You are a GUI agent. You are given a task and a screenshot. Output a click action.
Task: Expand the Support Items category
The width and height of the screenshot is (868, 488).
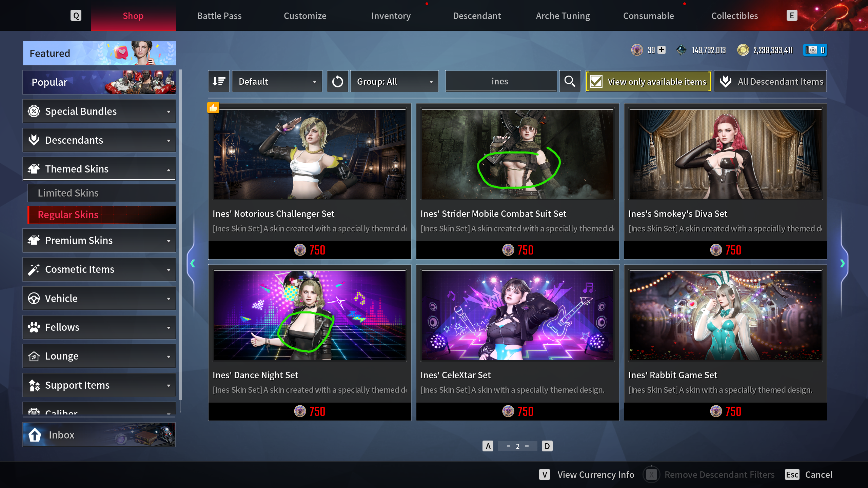pyautogui.click(x=99, y=385)
